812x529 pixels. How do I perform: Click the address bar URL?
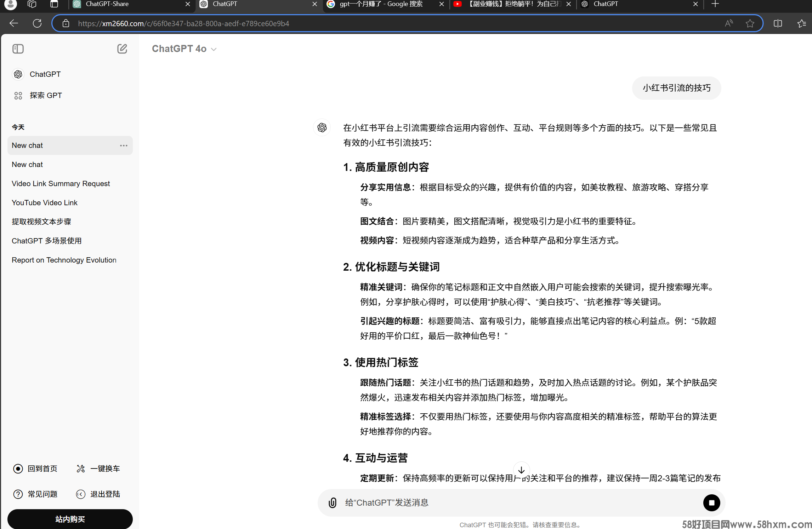coord(183,23)
